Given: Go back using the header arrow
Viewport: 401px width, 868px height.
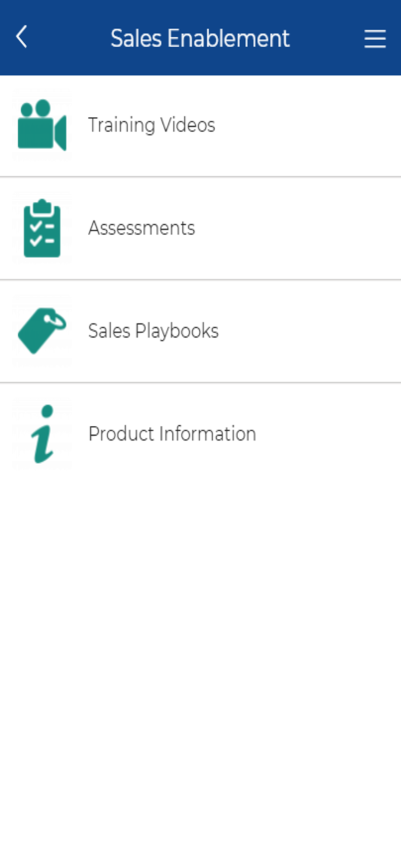Looking at the screenshot, I should (22, 37).
